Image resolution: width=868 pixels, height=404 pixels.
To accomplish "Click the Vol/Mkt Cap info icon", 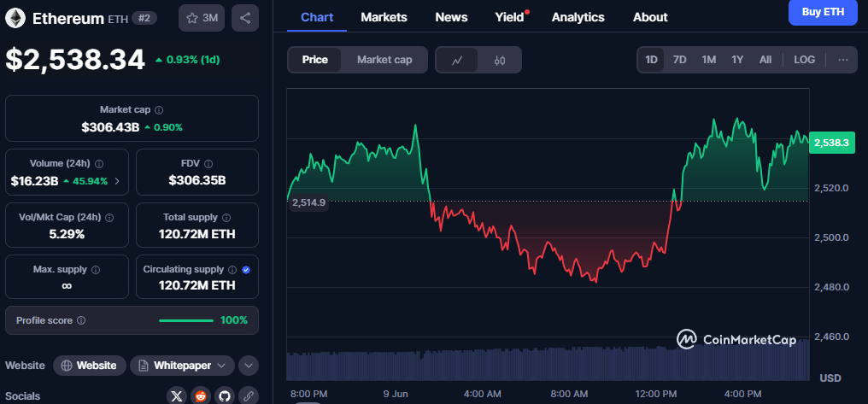I will pyautogui.click(x=109, y=218).
